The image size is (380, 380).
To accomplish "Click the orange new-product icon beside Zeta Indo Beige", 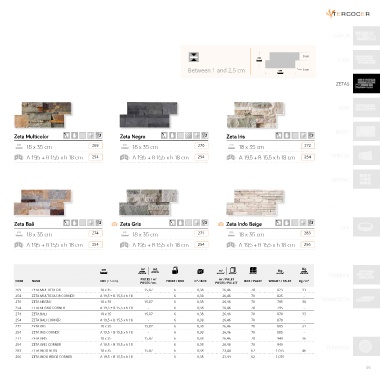I will (220, 224).
